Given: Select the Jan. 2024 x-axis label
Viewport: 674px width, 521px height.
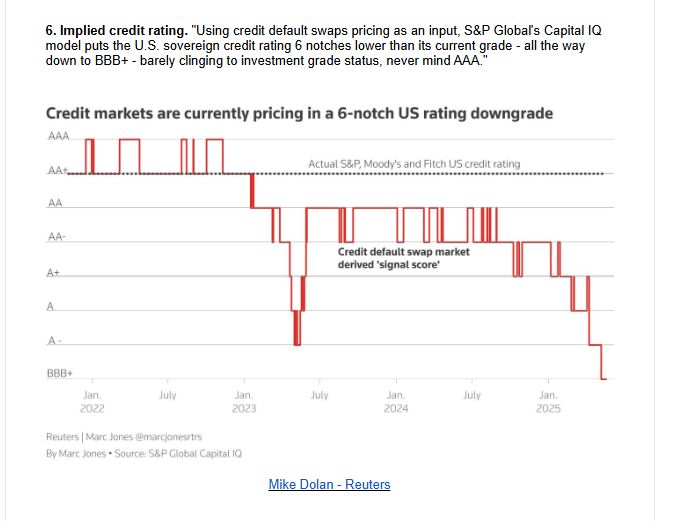Looking at the screenshot, I should [x=396, y=401].
